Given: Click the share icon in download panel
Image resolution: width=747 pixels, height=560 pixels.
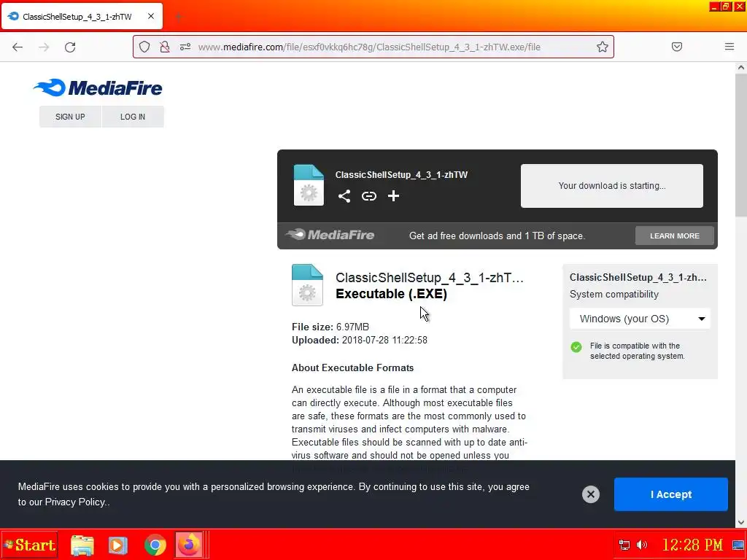Looking at the screenshot, I should 344,196.
